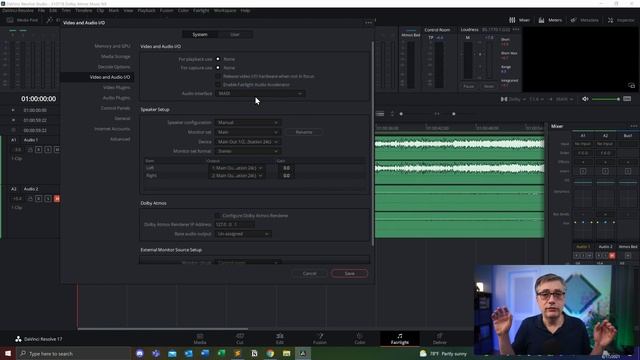Switch to the User tab
640x360 pixels.
point(235,35)
